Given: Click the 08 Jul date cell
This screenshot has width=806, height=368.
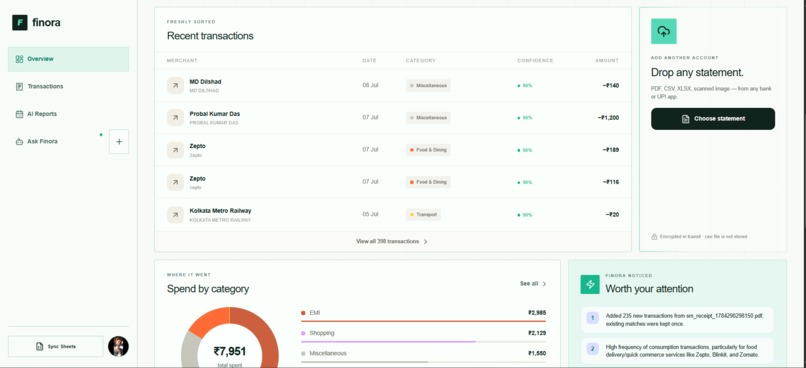Looking at the screenshot, I should [370, 85].
